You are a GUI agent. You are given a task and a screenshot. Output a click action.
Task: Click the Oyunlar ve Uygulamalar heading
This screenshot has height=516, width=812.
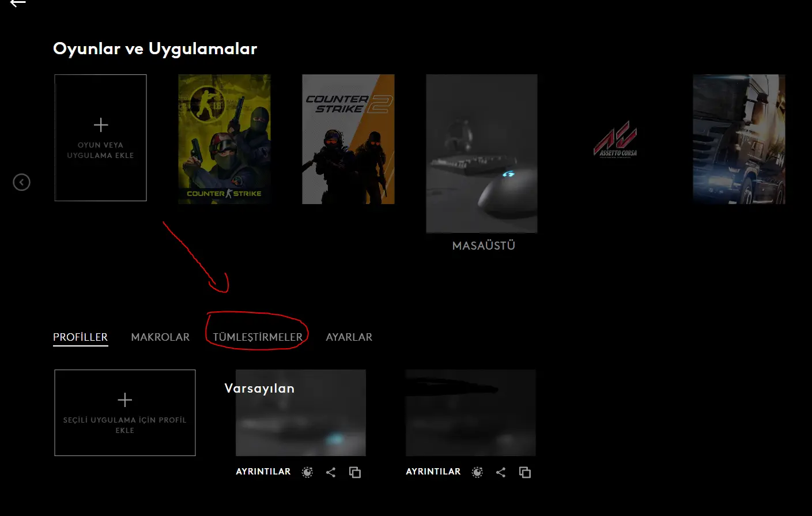(155, 49)
